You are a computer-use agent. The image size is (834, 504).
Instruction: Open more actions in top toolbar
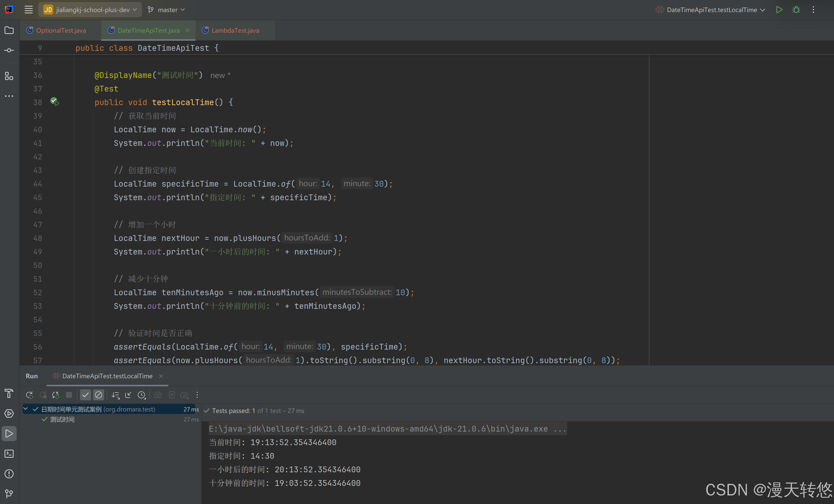pos(813,10)
